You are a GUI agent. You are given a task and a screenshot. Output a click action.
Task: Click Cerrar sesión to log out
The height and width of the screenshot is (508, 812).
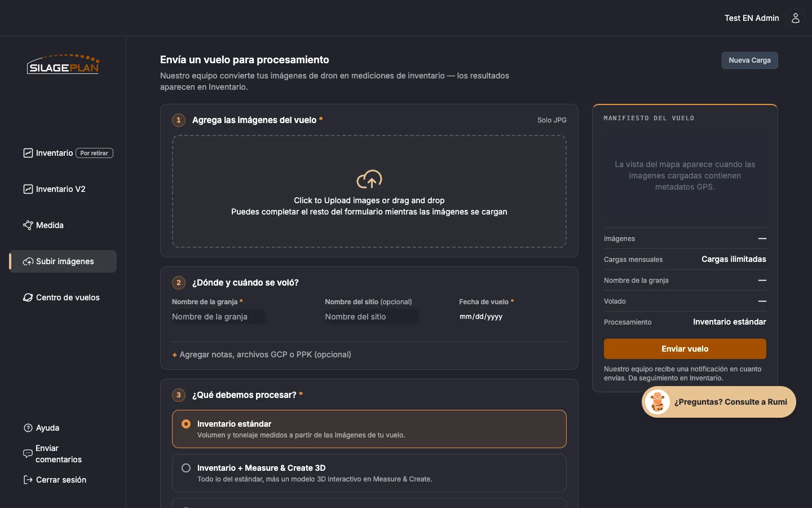click(55, 480)
